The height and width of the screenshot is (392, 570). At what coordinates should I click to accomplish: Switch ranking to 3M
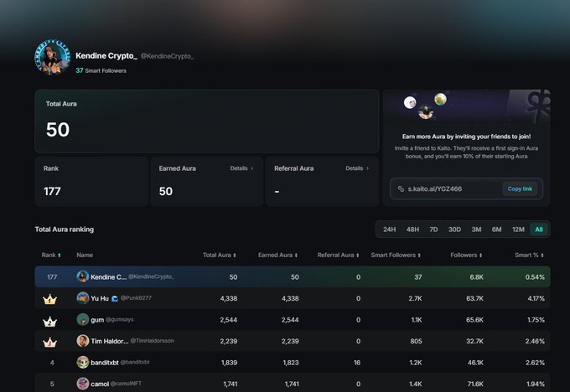(476, 230)
